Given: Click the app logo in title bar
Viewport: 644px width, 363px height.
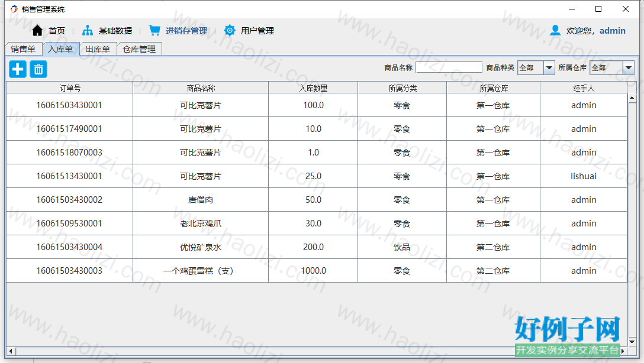Looking at the screenshot, I should click(14, 9).
